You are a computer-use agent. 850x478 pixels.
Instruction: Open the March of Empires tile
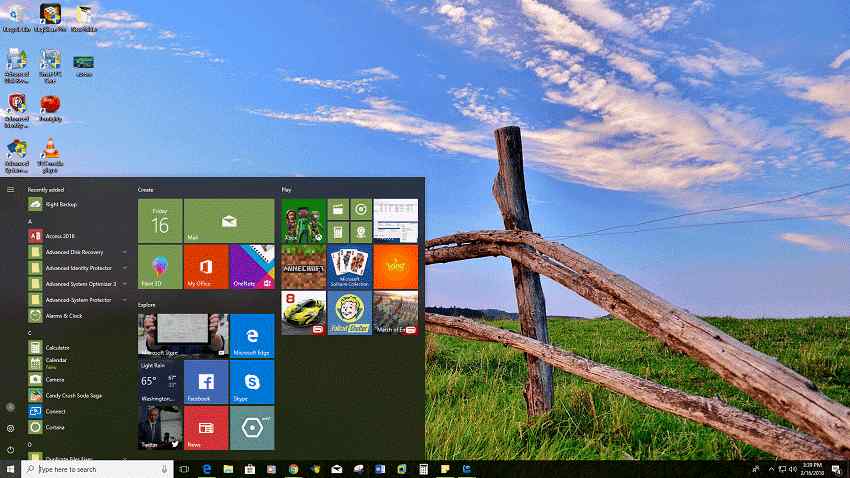click(x=396, y=313)
